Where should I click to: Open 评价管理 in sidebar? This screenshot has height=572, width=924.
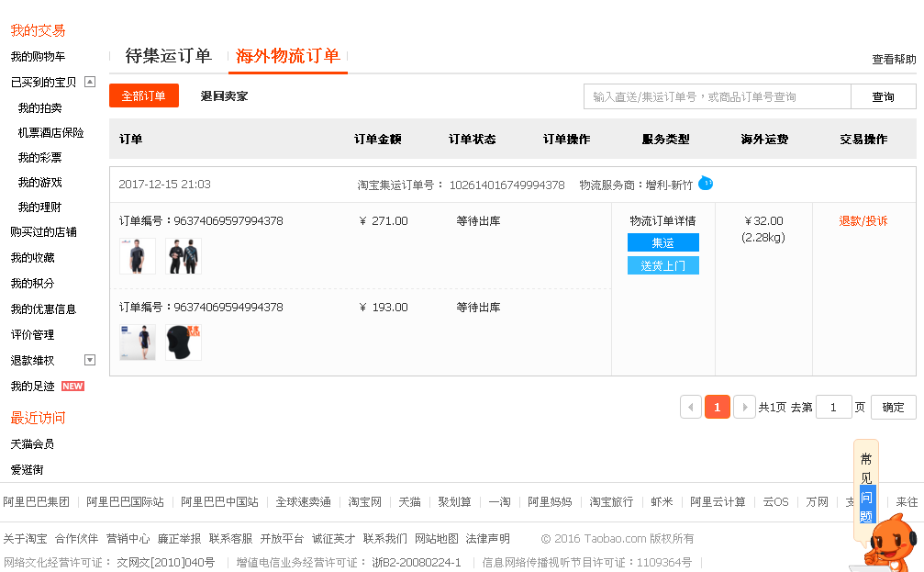pos(32,335)
